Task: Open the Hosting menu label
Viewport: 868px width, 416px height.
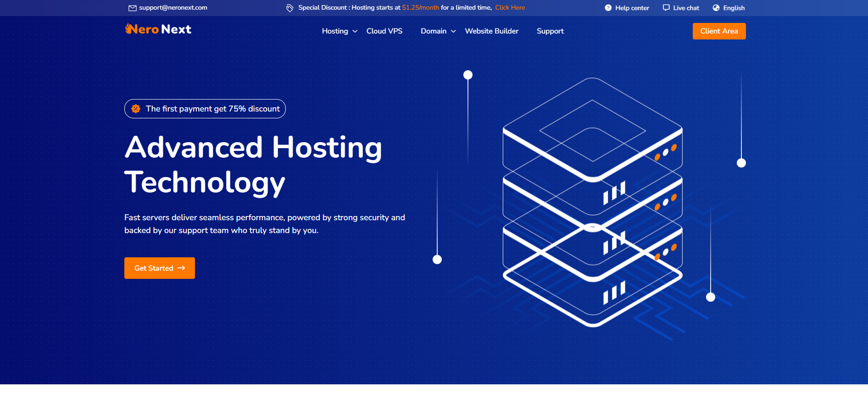Action: (335, 31)
